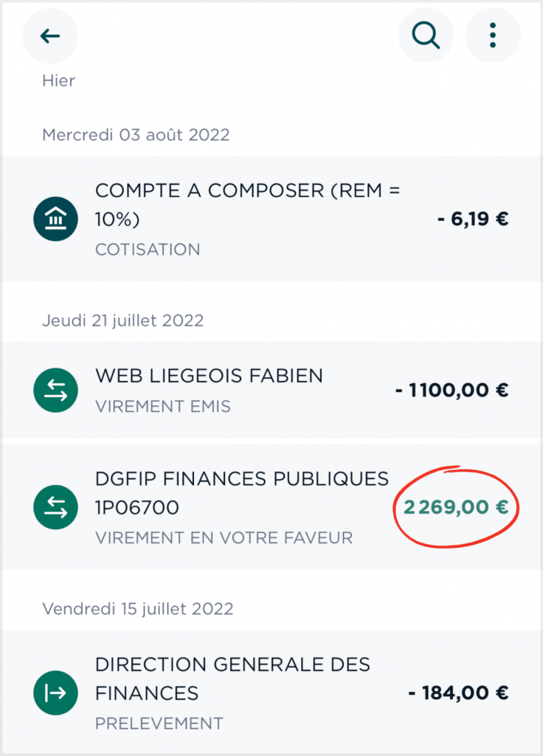This screenshot has height=756, width=543.
Task: View the DIRECTION GENERALE DES FINANCES entry
Action: [232, 678]
